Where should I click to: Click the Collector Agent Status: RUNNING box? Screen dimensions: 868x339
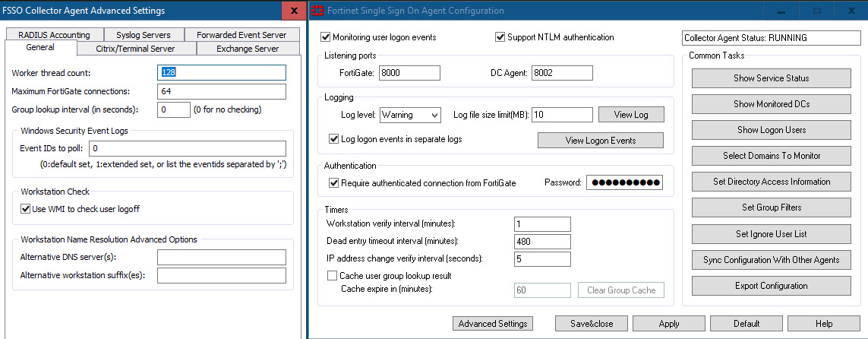[x=771, y=38]
